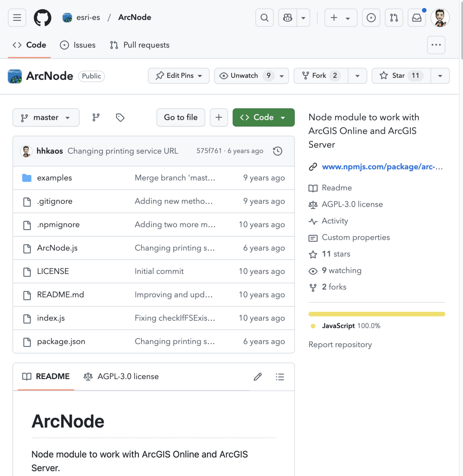Switch to the Issues tab
Image resolution: width=463 pixels, height=476 pixels.
click(x=78, y=45)
